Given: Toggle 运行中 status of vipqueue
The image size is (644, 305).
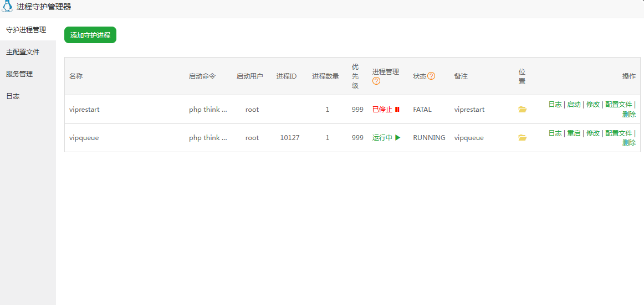Looking at the screenshot, I should pyautogui.click(x=382, y=138).
